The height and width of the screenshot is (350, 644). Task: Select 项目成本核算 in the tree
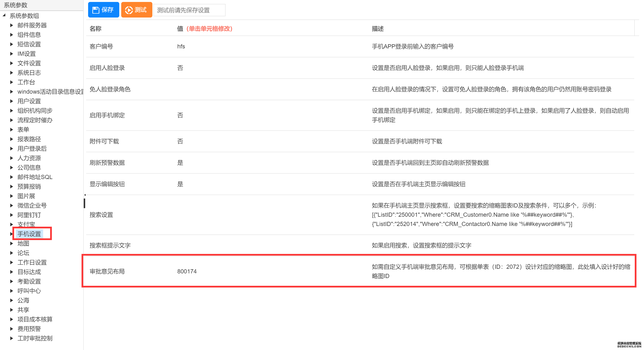tap(35, 320)
